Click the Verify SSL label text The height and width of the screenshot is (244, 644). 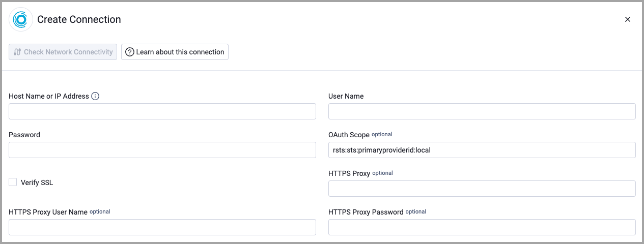[x=37, y=182]
